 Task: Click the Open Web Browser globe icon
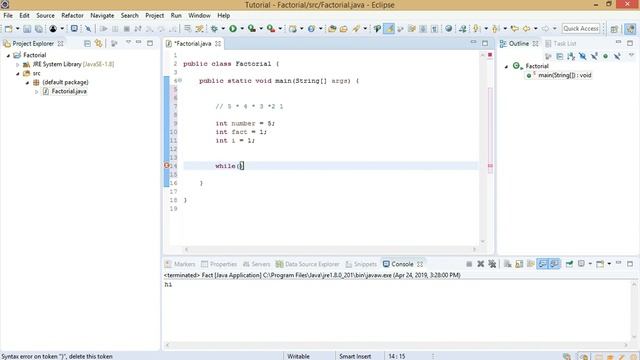pyautogui.click(x=449, y=29)
